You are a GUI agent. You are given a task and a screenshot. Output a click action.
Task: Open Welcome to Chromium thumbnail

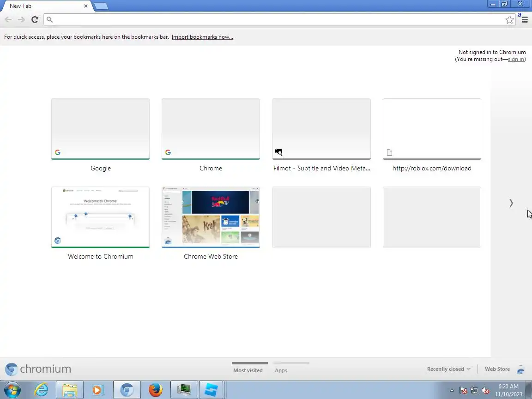[x=100, y=217]
